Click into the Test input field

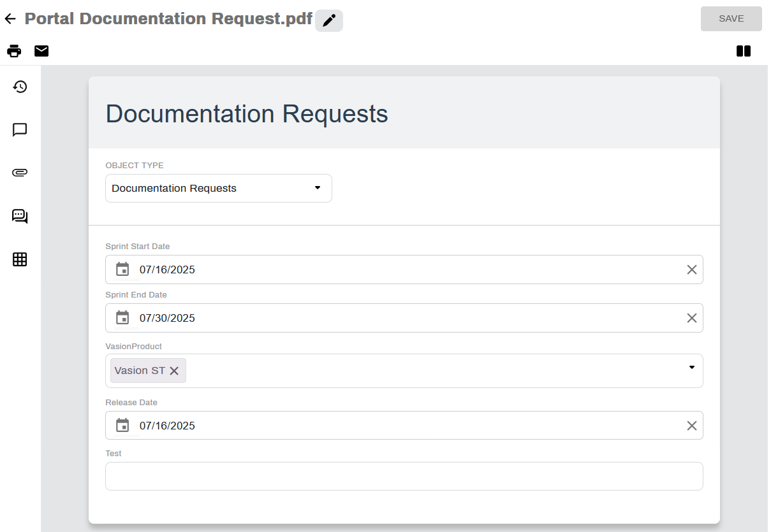click(404, 477)
